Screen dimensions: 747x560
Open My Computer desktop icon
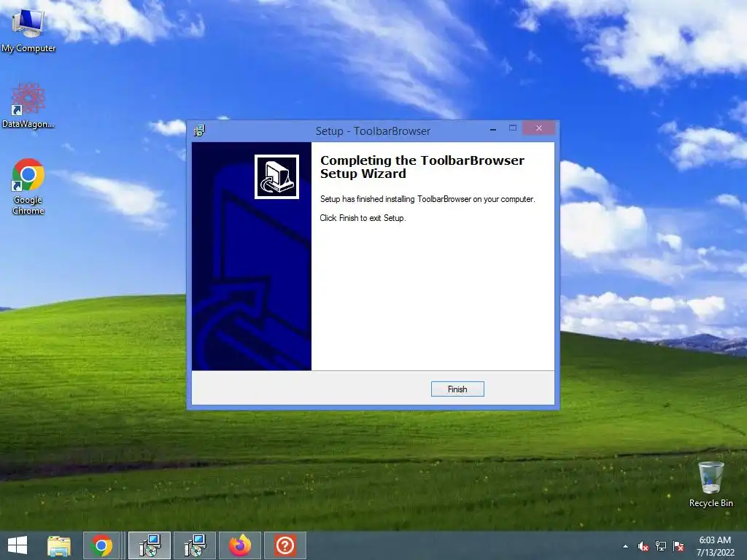coord(28,29)
